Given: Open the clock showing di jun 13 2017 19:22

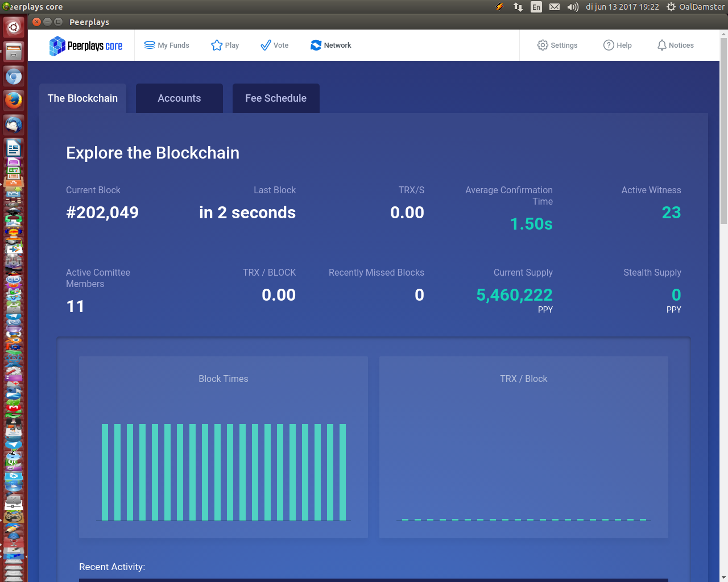Looking at the screenshot, I should pyautogui.click(x=622, y=7).
